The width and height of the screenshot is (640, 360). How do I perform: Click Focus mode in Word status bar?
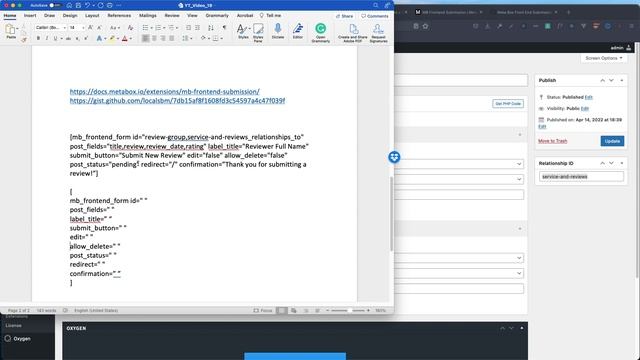point(263,311)
